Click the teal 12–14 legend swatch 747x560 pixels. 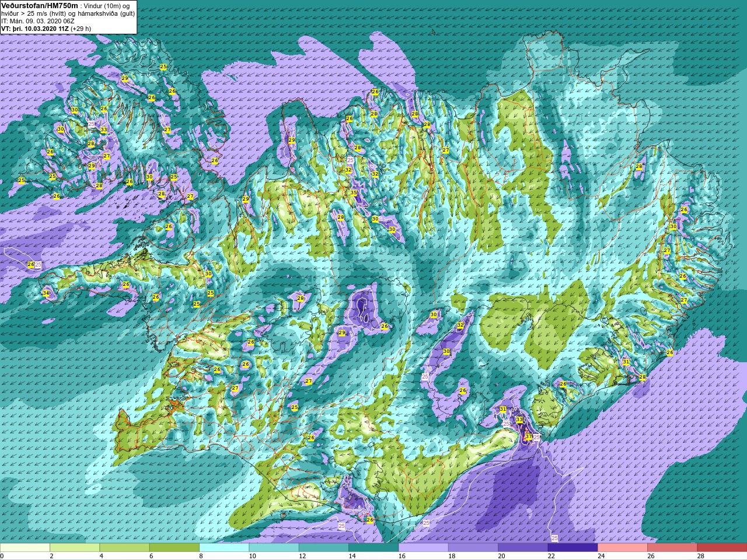click(323, 548)
